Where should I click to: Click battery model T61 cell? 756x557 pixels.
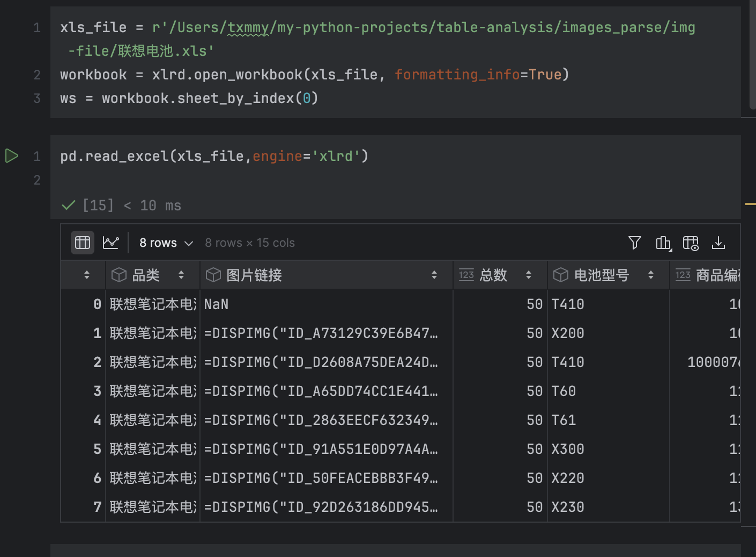tap(609, 420)
